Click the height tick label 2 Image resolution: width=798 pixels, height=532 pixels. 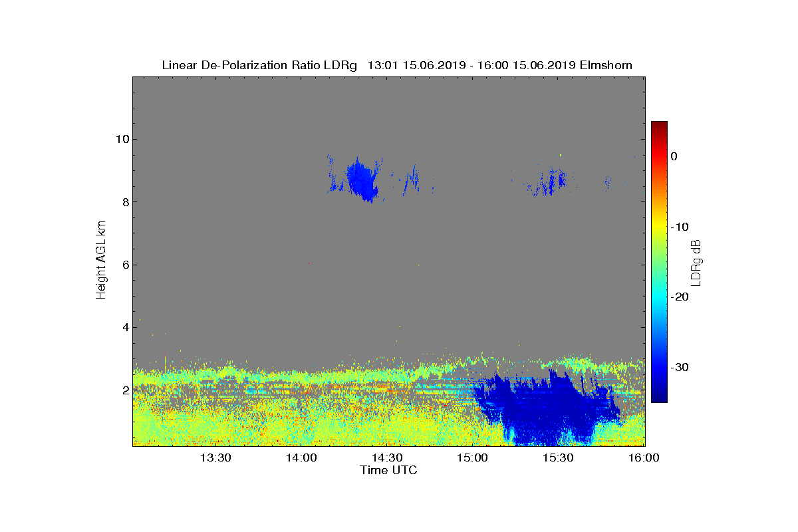click(124, 390)
